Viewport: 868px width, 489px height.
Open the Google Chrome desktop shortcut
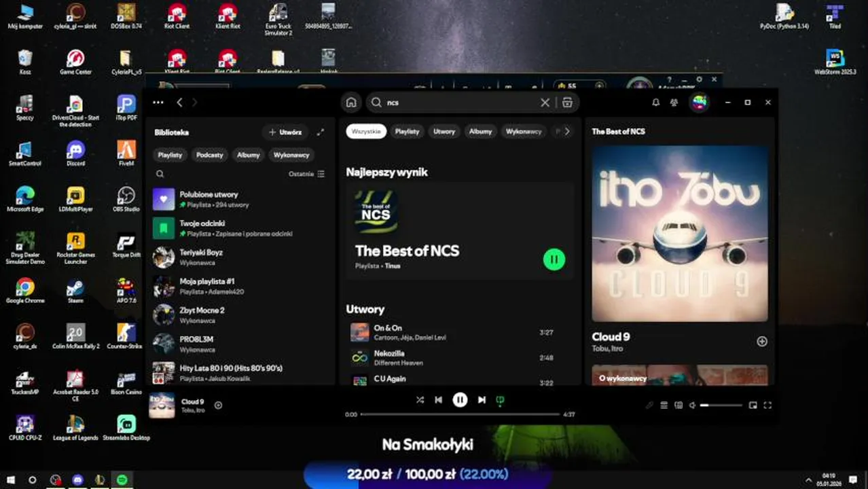tap(25, 291)
